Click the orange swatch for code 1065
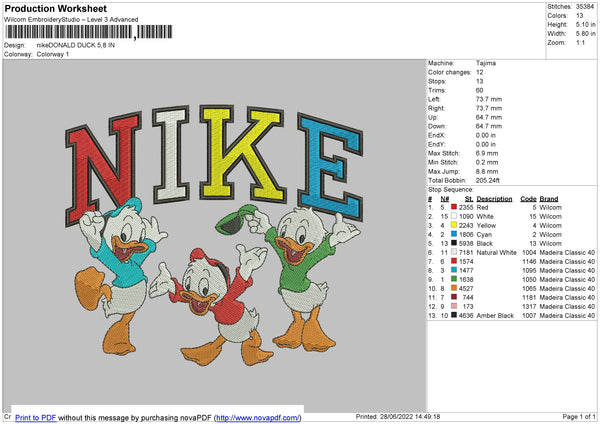600x424 pixels. coord(454,288)
